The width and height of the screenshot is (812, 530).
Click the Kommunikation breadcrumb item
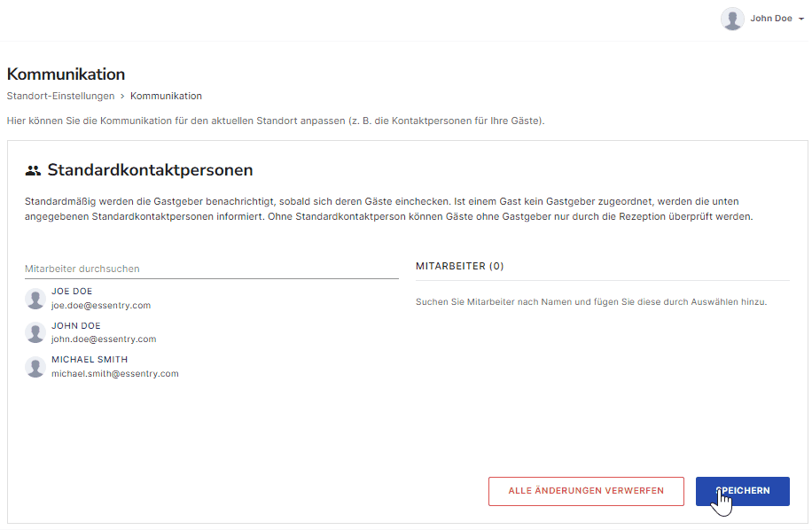(x=166, y=96)
